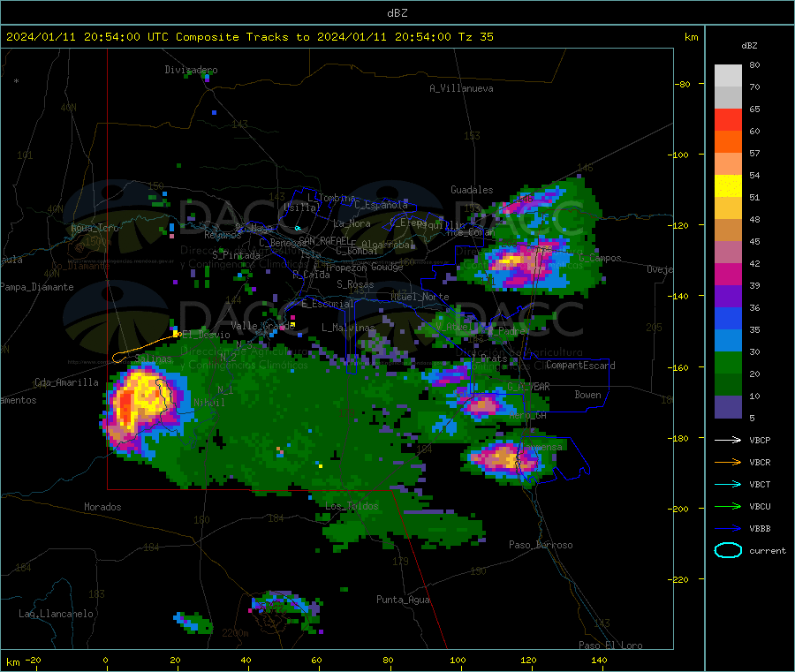Pick the yellow 51-54 dBZ swatch

[728, 186]
